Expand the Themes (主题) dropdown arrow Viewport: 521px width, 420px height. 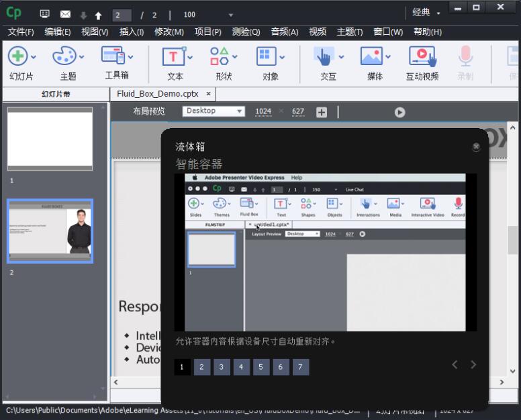point(81,57)
